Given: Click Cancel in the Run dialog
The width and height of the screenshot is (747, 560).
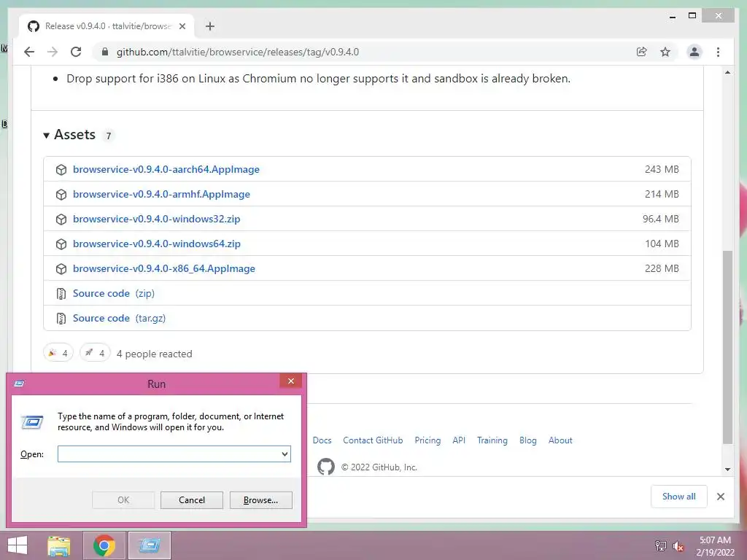Looking at the screenshot, I should coord(192,500).
